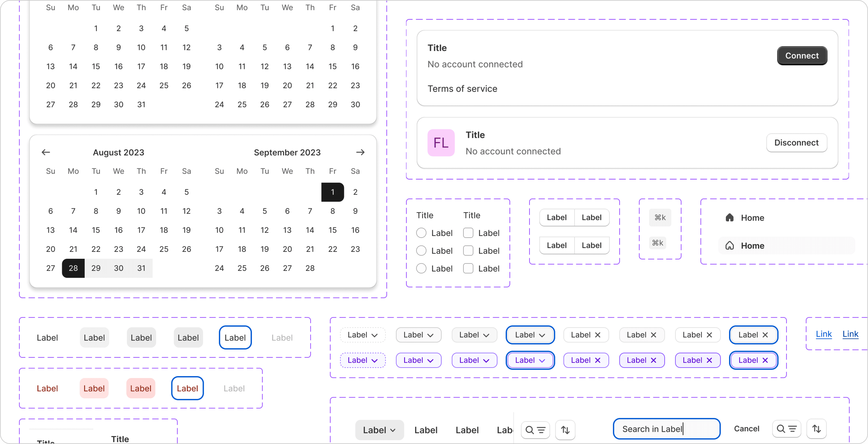This screenshot has height=444, width=868.
Task: Select the second Label in lower segmented control
Action: (x=591, y=245)
